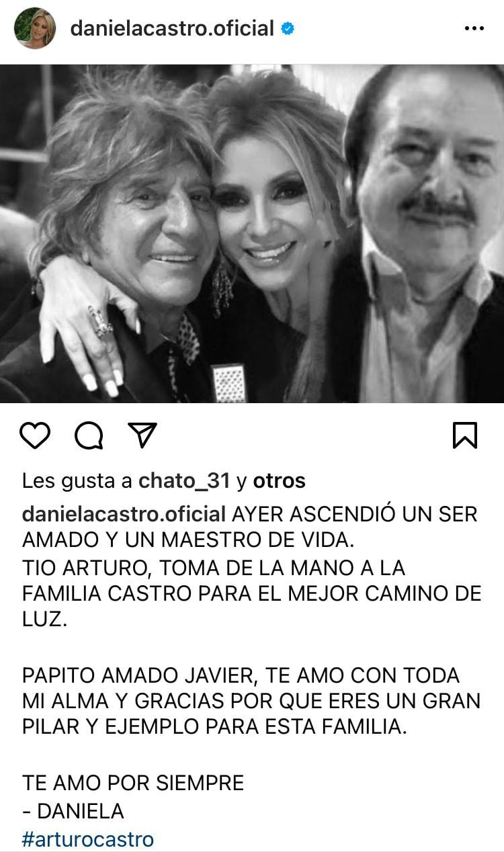Click the 'Les gusta a' likes text
Screen dimensions: 504x852
tap(77, 481)
